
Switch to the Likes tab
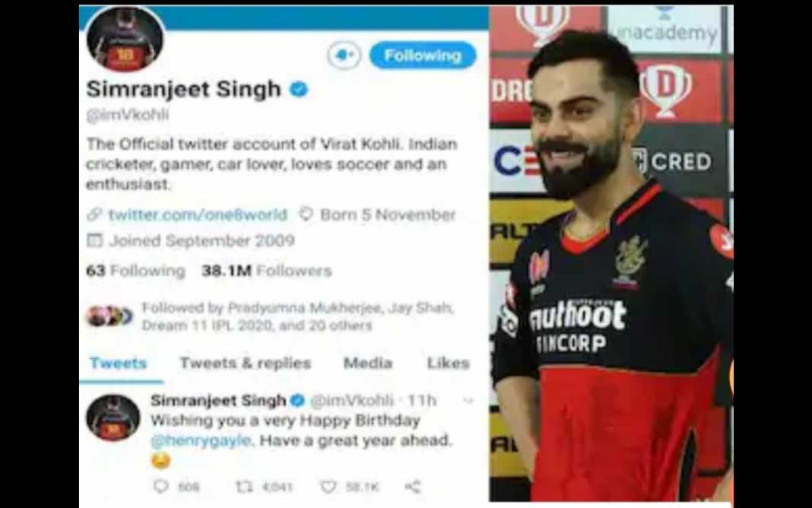[x=449, y=363]
